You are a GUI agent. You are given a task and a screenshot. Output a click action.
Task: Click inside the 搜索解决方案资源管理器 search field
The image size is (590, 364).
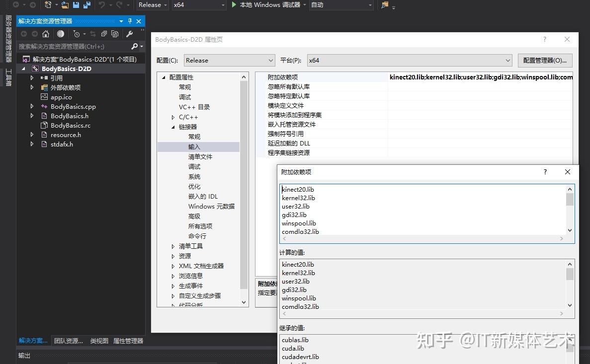pyautogui.click(x=75, y=46)
